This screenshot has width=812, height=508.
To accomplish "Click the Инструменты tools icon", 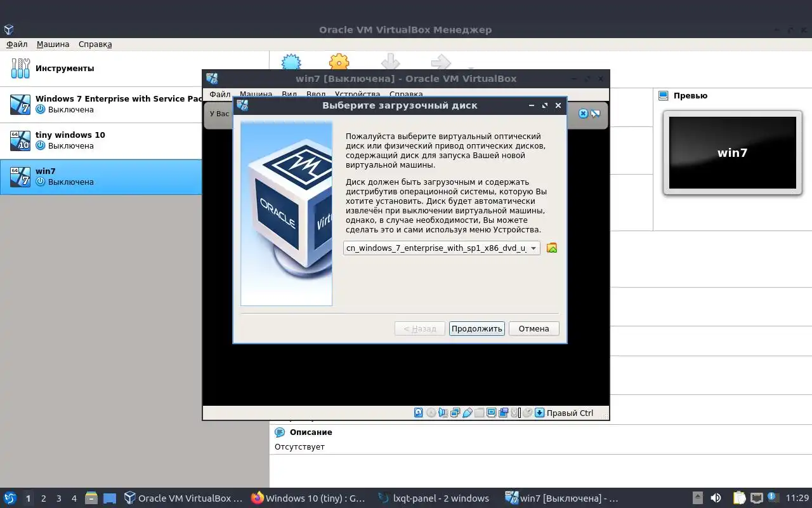I will click(20, 69).
